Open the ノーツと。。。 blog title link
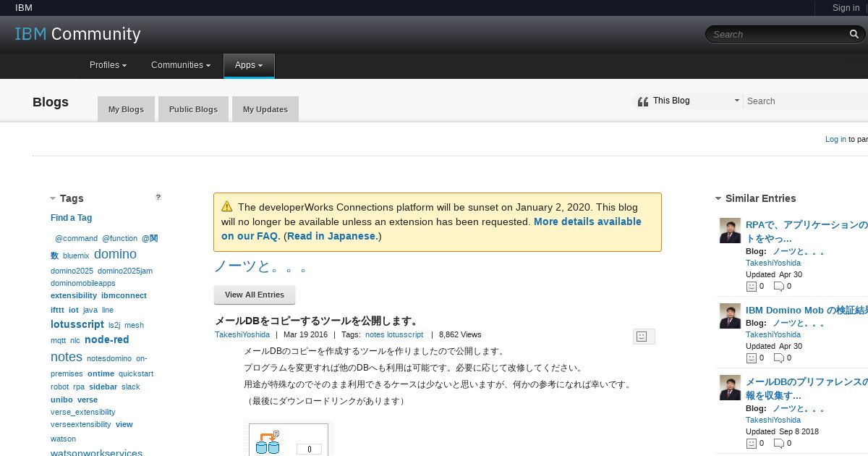 [261, 266]
